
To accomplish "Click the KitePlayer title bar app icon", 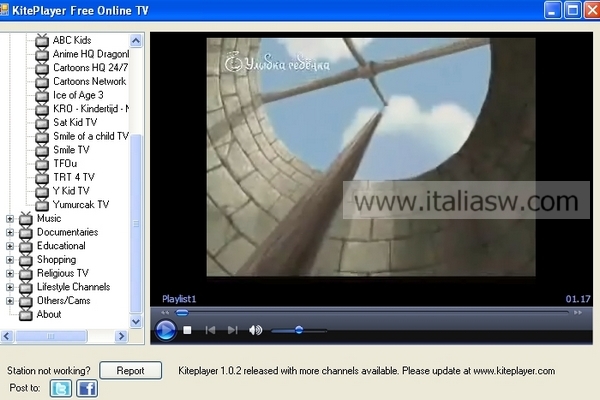I will [3, 10].
